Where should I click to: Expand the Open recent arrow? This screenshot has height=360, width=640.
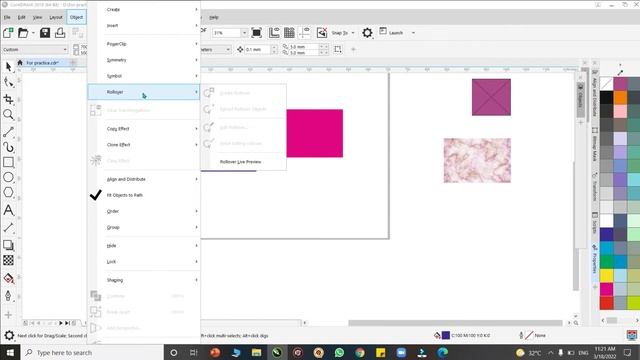(x=33, y=33)
